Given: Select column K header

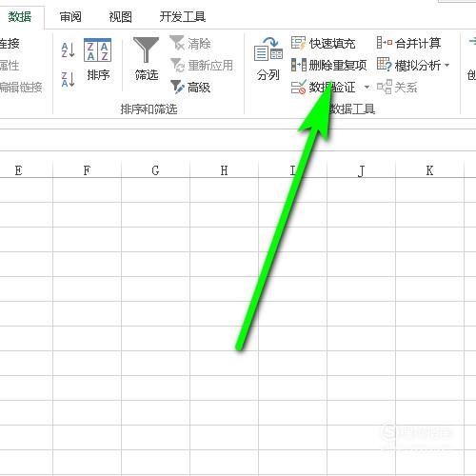Looking at the screenshot, I should [x=429, y=170].
